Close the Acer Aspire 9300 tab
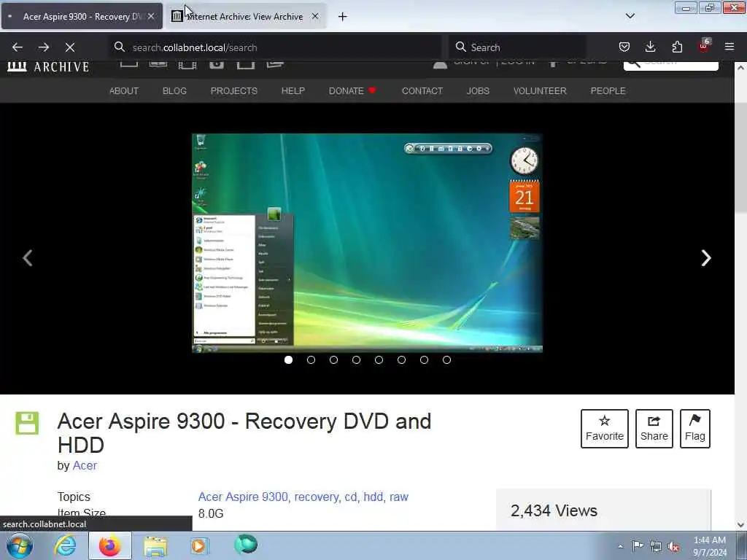This screenshot has height=560, width=747. point(151,16)
